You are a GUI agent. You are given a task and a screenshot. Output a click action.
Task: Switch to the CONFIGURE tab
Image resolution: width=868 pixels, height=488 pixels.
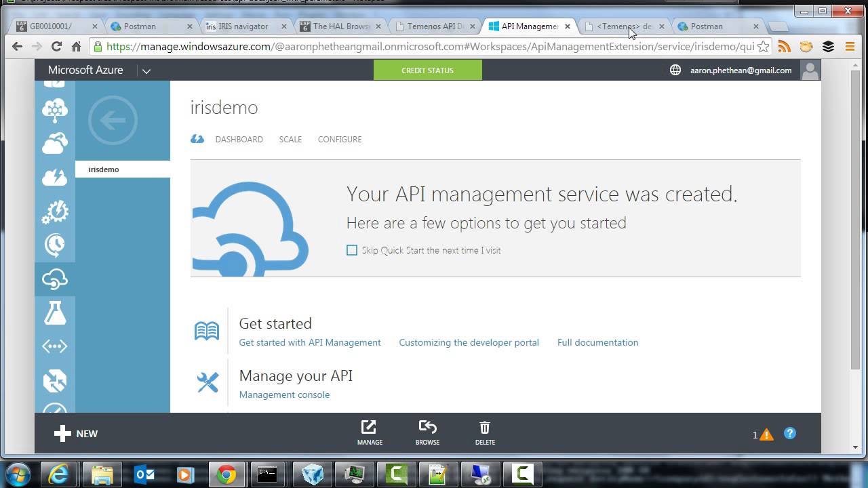pos(340,140)
